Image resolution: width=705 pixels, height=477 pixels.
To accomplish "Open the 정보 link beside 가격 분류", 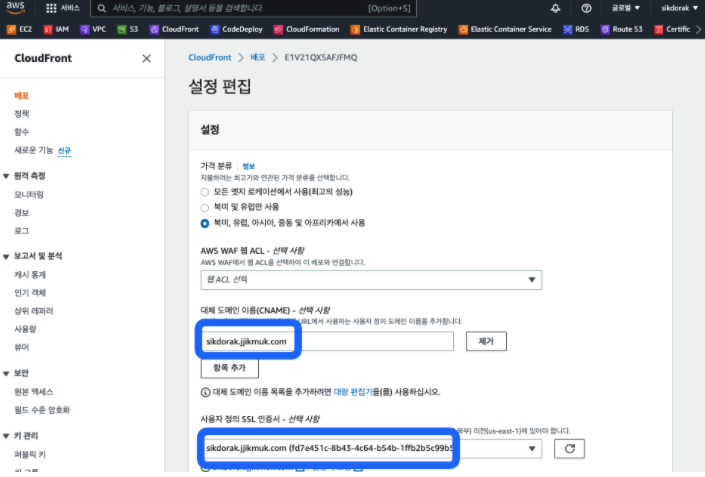I will (x=249, y=166).
